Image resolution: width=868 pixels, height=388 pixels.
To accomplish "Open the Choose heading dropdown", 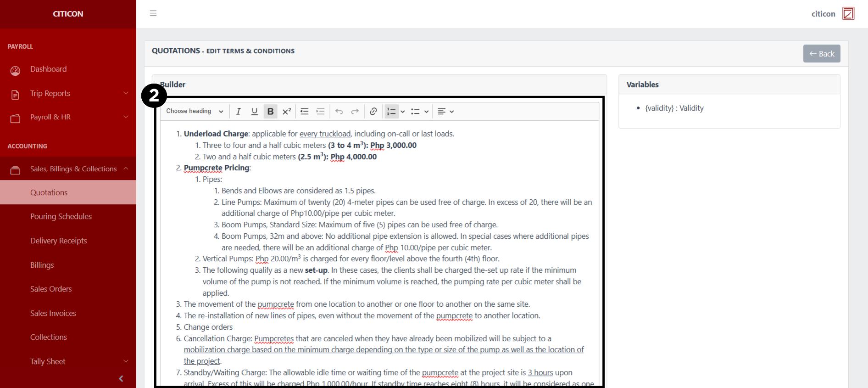I will coord(195,112).
